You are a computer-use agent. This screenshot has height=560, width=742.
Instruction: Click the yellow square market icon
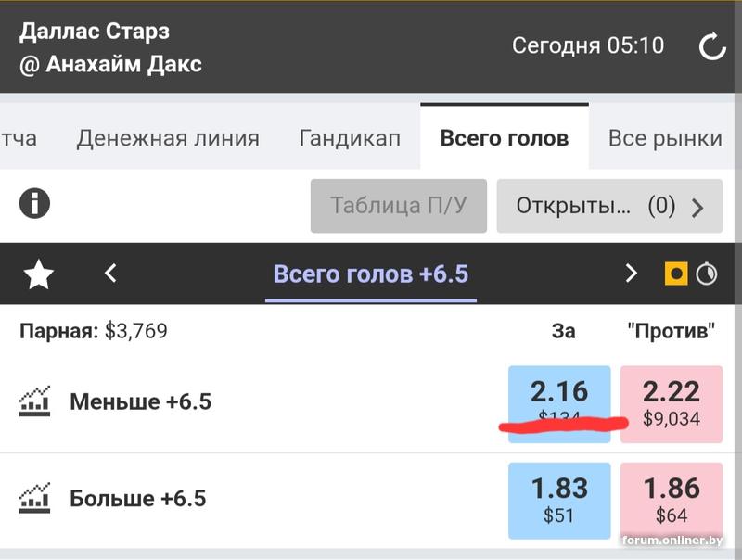(x=676, y=274)
